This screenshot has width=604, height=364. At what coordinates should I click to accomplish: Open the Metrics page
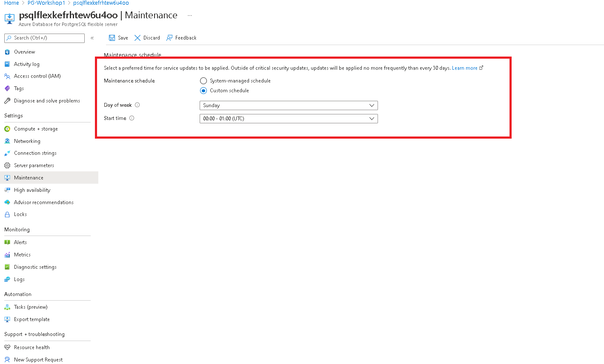pyautogui.click(x=22, y=254)
